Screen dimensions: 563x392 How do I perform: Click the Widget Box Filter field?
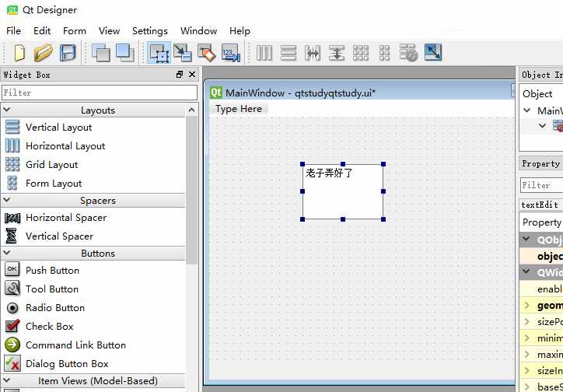tap(100, 93)
